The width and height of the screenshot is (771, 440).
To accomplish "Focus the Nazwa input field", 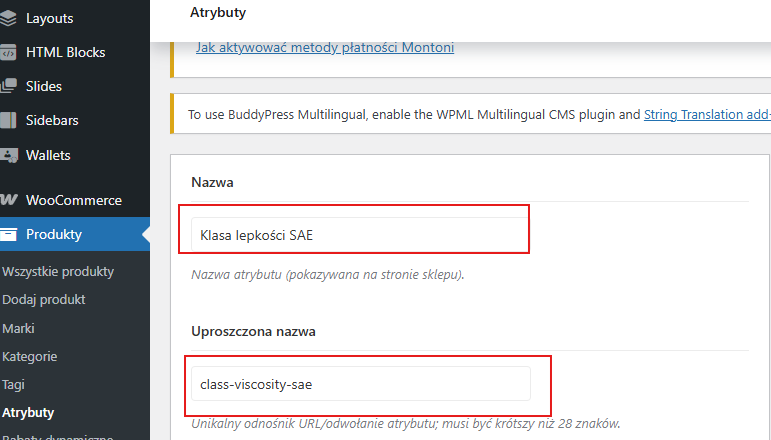I will point(360,235).
